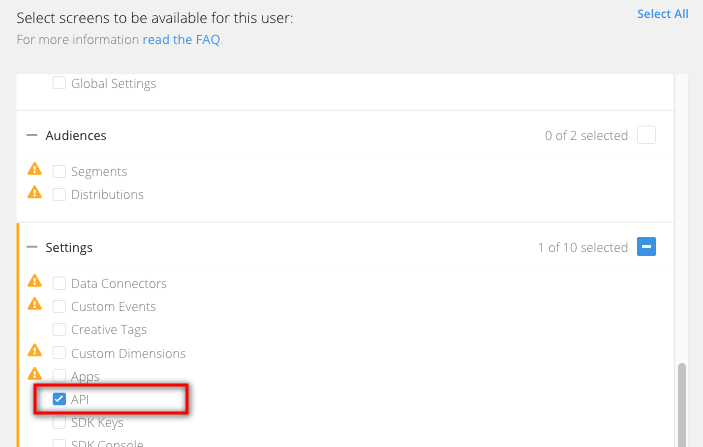Click the vertical scrollbar thumb
This screenshot has height=447, width=703.
pos(683,403)
